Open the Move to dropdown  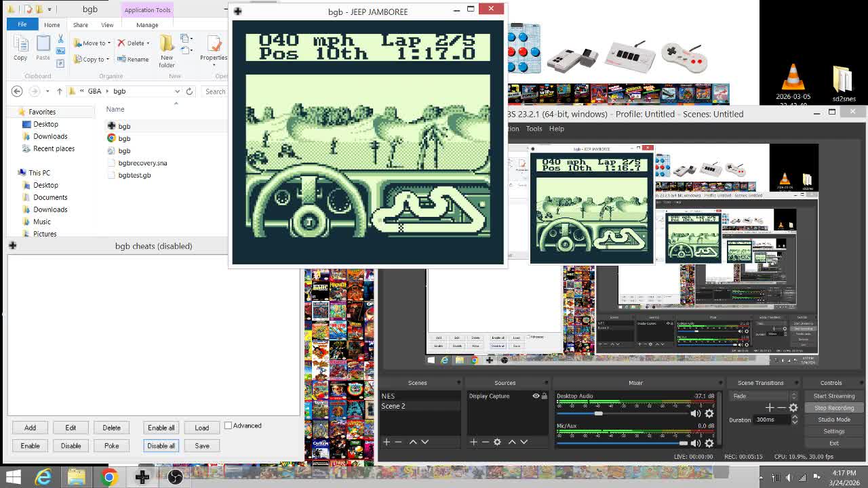pos(92,43)
